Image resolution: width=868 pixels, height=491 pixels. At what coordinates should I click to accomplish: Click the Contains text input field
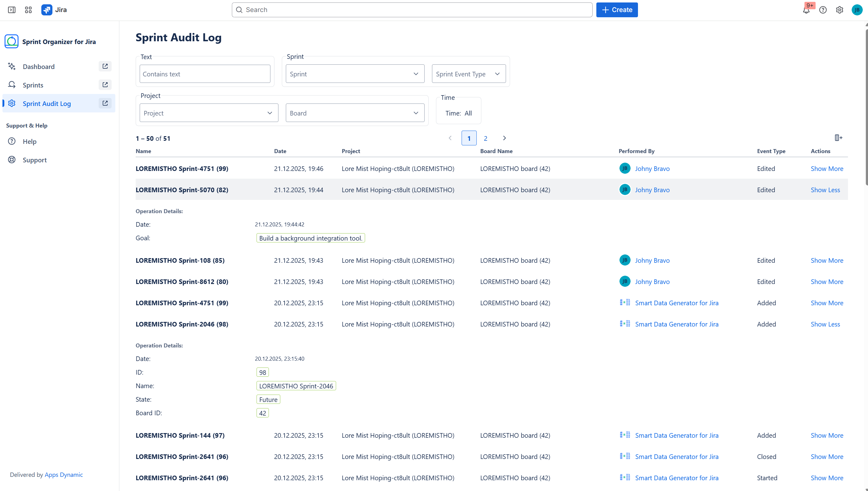205,74
